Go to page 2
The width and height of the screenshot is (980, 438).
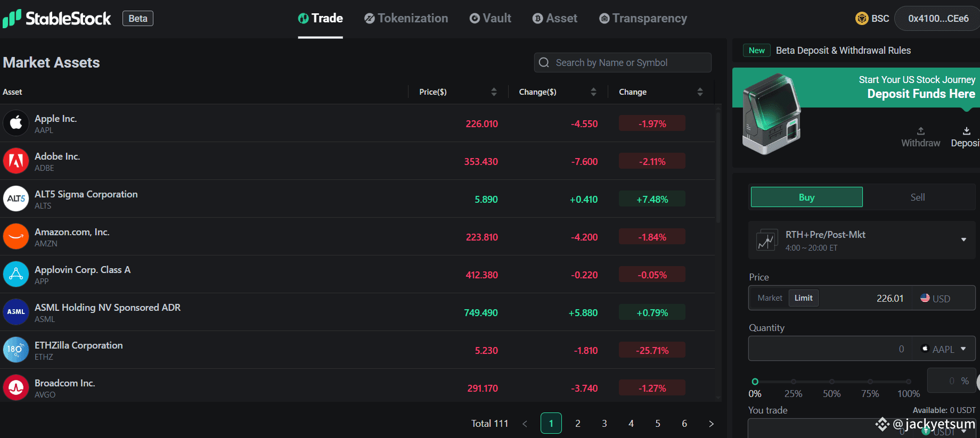[x=578, y=424]
